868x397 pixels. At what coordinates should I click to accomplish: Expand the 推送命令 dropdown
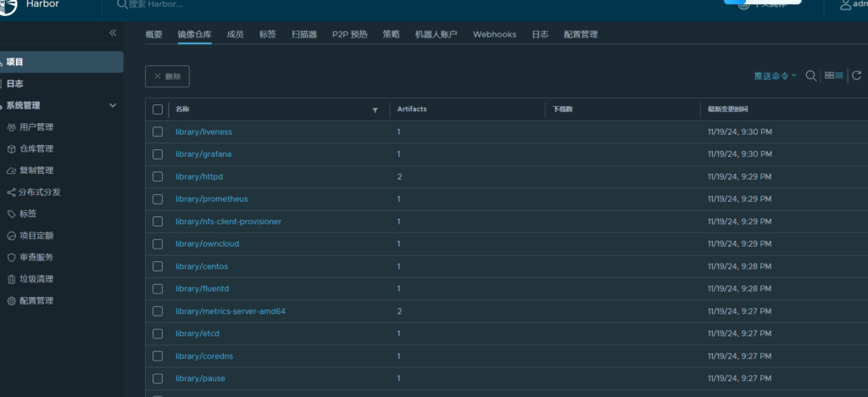point(776,75)
